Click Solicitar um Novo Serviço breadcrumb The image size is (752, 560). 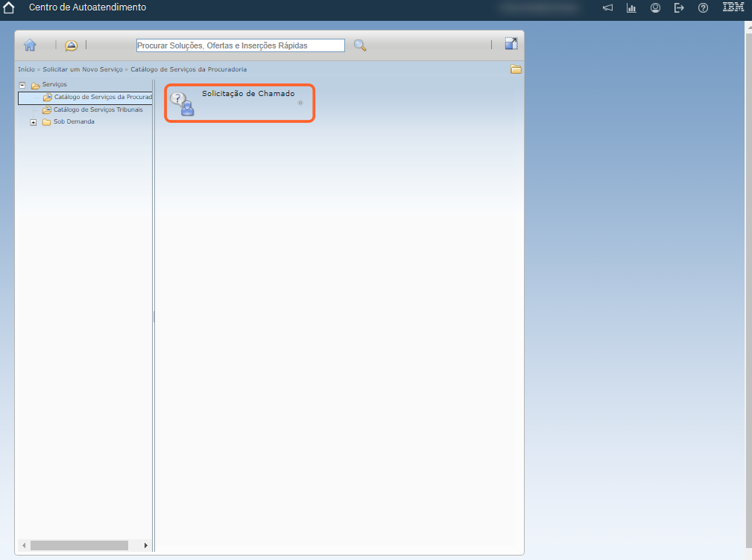point(83,69)
